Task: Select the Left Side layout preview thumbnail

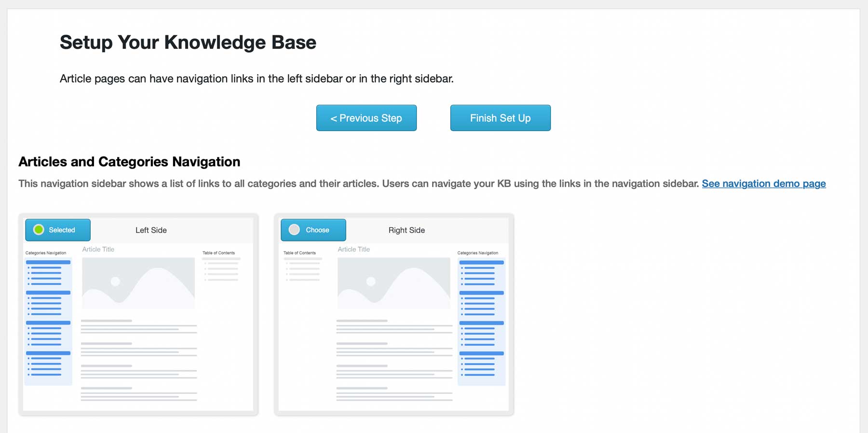Action: pos(137,314)
